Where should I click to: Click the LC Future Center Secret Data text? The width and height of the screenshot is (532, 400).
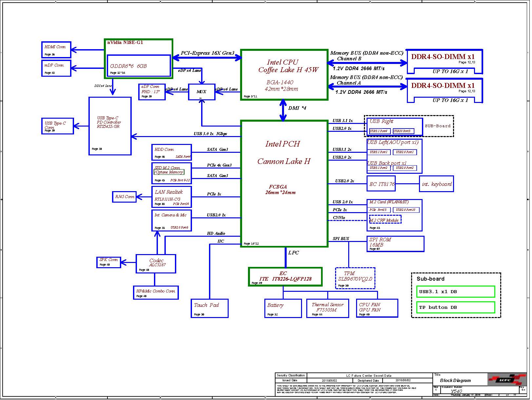click(x=369, y=376)
